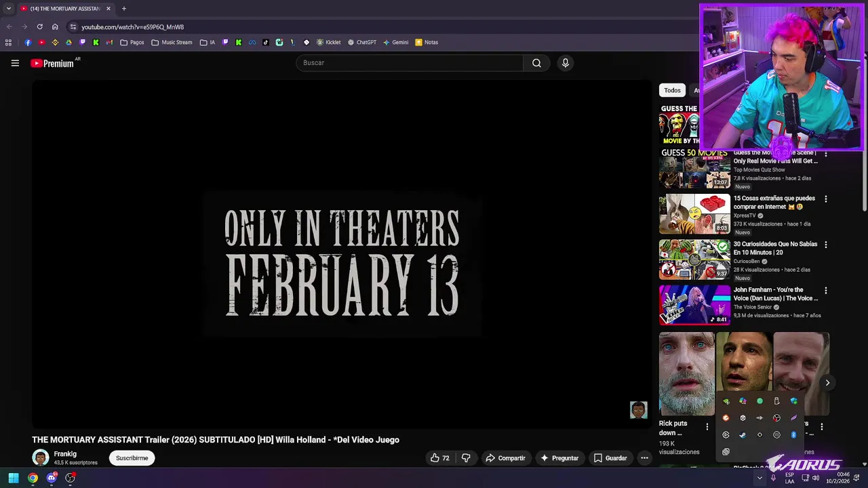Open John Farnham You're the Voice thumbnail
This screenshot has width=868, height=488.
pos(694,305)
